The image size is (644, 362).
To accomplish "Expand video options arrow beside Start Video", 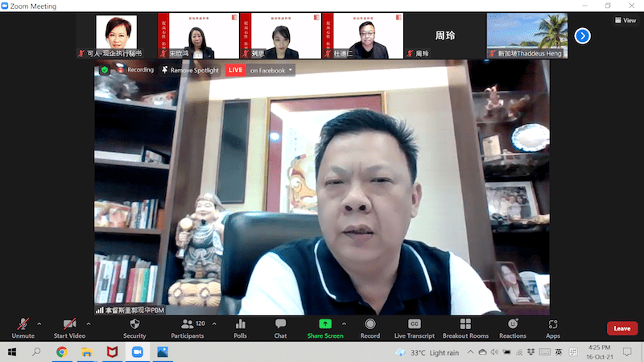I will click(x=89, y=324).
